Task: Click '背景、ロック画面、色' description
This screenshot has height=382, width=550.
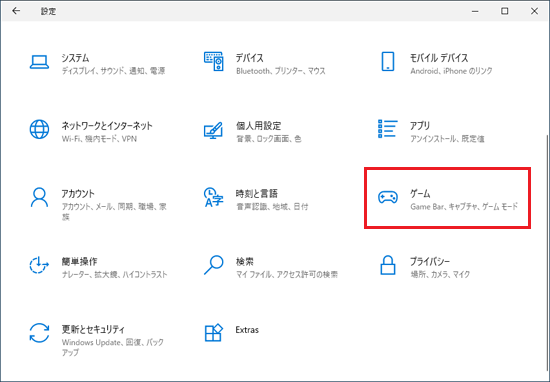Action: [x=268, y=139]
